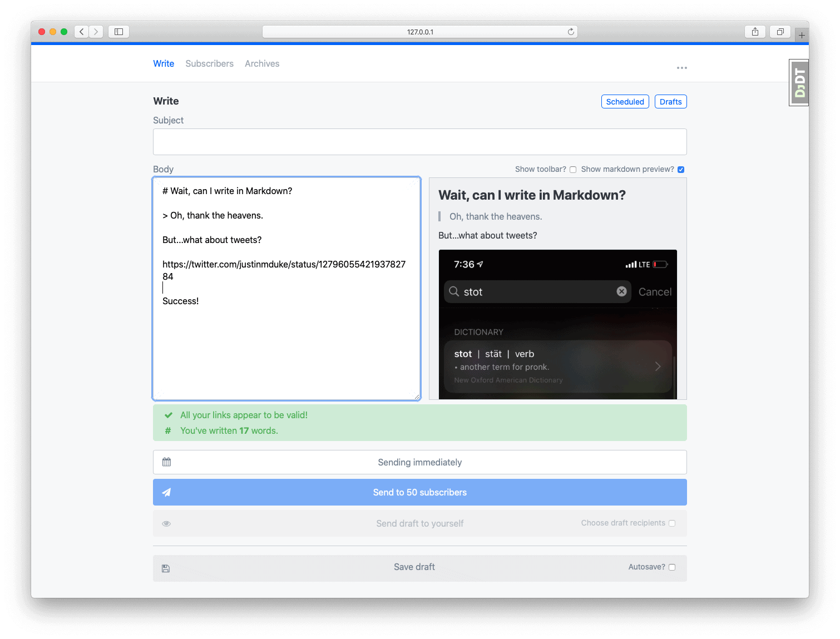Image resolution: width=840 pixels, height=639 pixels.
Task: Enable the Show toolbar checkbox
Action: point(573,170)
